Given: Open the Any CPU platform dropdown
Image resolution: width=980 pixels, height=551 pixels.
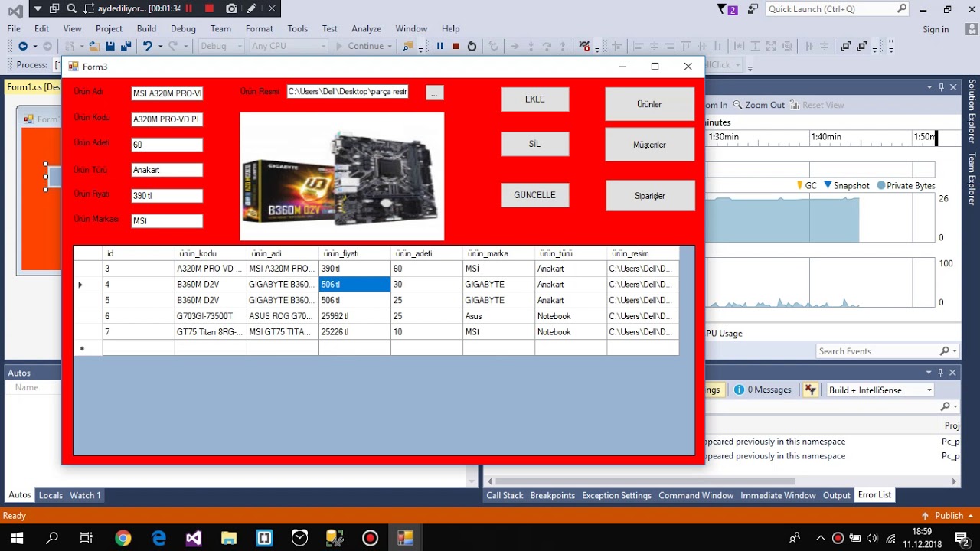Looking at the screenshot, I should click(288, 46).
